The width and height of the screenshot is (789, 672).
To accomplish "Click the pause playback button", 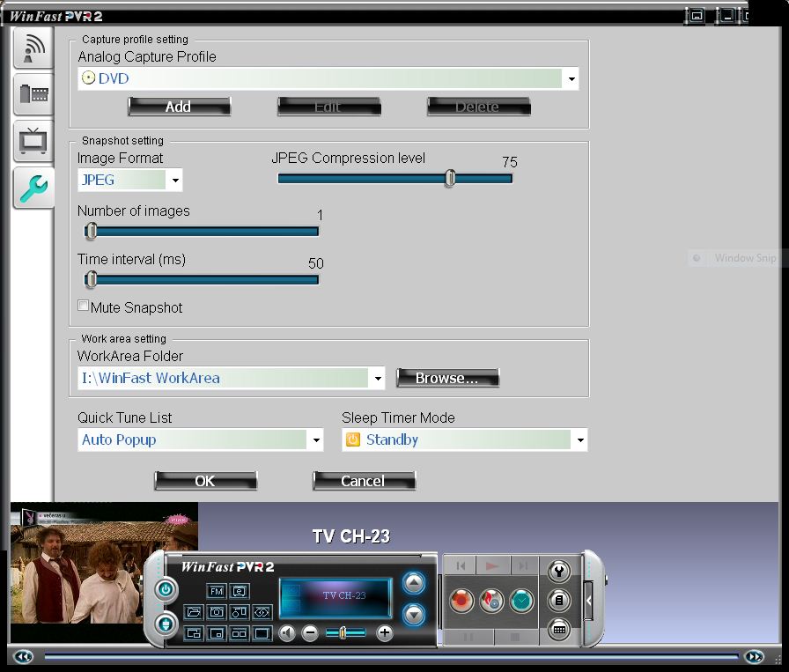I will (x=468, y=637).
